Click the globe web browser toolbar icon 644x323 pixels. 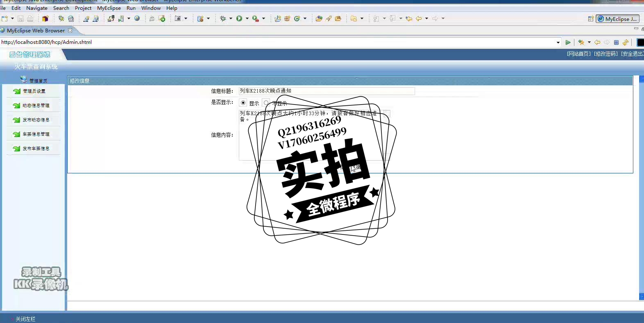point(137,18)
